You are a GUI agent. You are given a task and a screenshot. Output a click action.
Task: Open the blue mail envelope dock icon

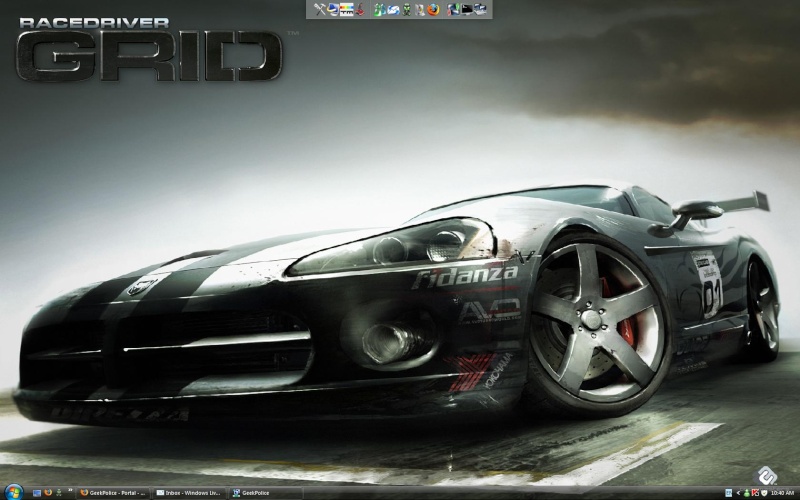pos(393,10)
